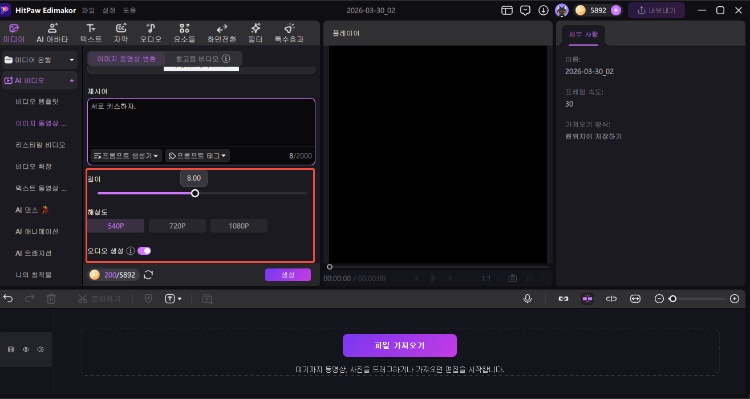Click the purple plus add-credits icon

pos(616,10)
